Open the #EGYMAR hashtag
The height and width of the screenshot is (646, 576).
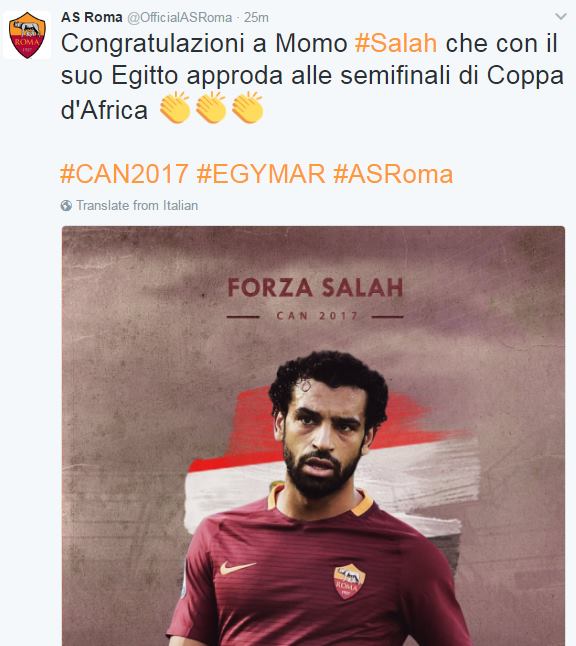pyautogui.click(x=261, y=174)
